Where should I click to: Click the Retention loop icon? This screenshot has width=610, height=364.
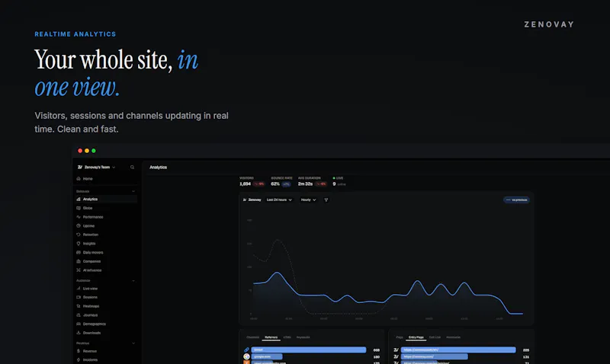click(x=79, y=235)
